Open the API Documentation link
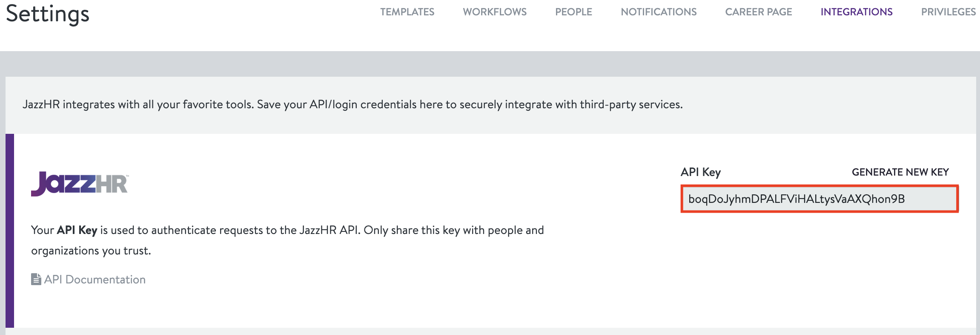Viewport: 980px width, 335px height. (x=95, y=280)
